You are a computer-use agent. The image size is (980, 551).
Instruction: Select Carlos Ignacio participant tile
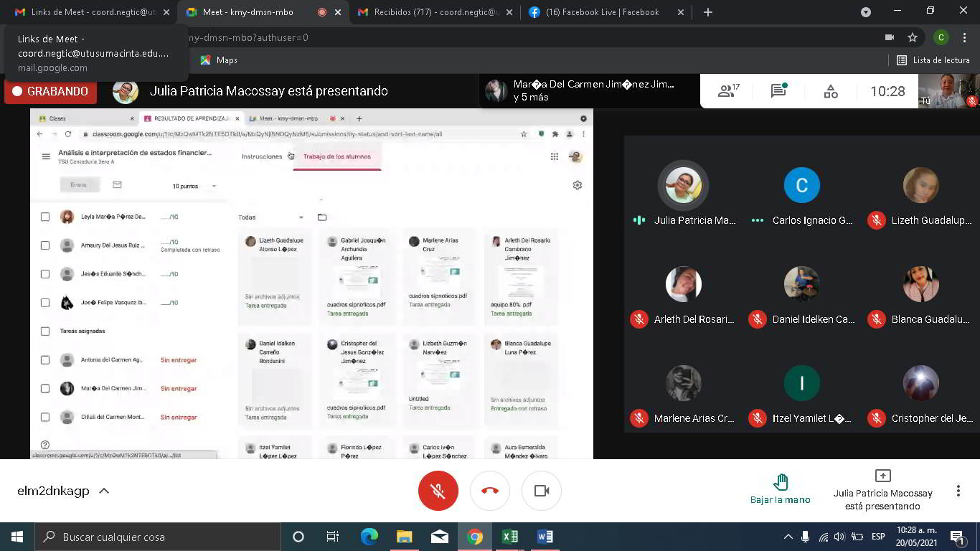point(801,195)
